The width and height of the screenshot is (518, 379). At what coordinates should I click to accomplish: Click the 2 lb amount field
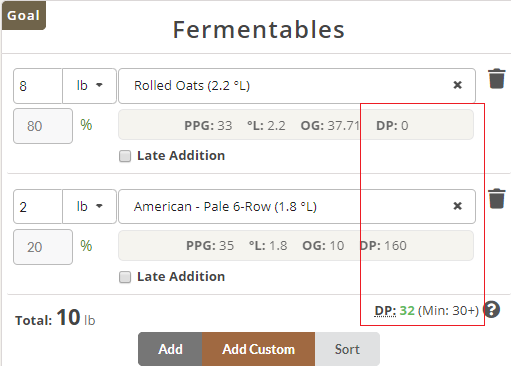point(38,206)
